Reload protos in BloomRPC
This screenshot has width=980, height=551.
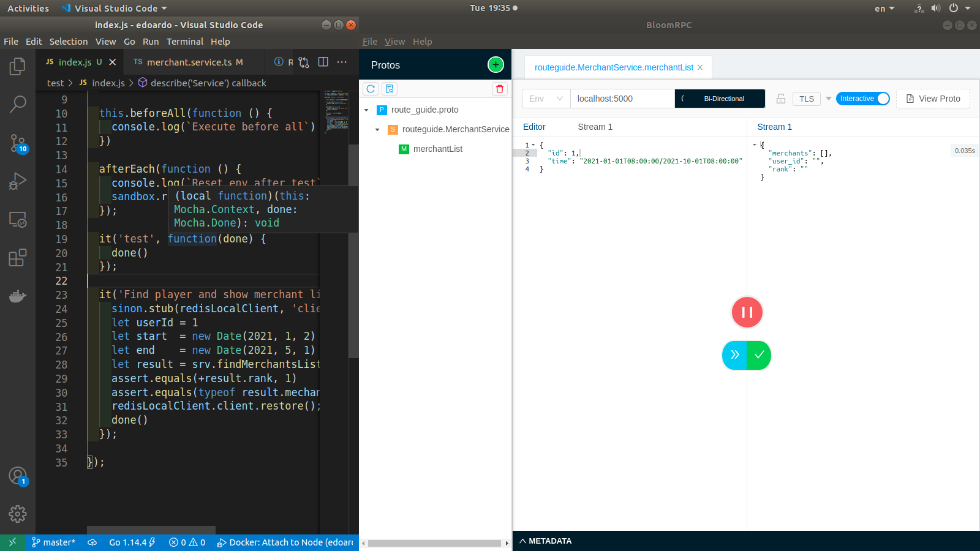point(371,89)
